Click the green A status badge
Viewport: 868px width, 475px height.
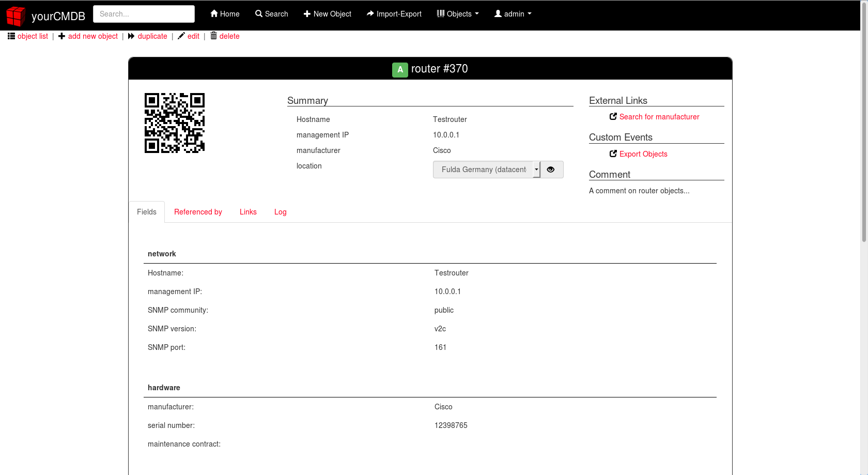400,69
